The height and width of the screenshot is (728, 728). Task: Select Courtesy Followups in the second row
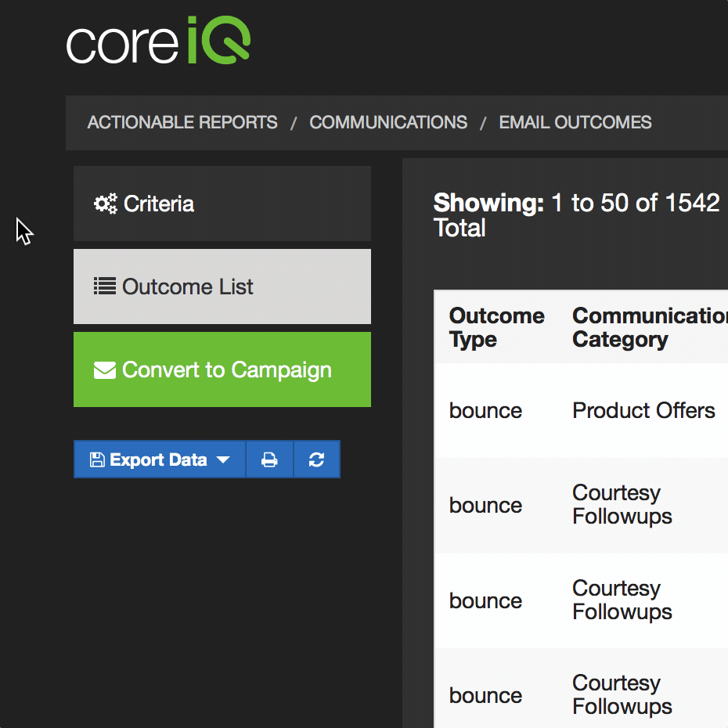point(622,505)
